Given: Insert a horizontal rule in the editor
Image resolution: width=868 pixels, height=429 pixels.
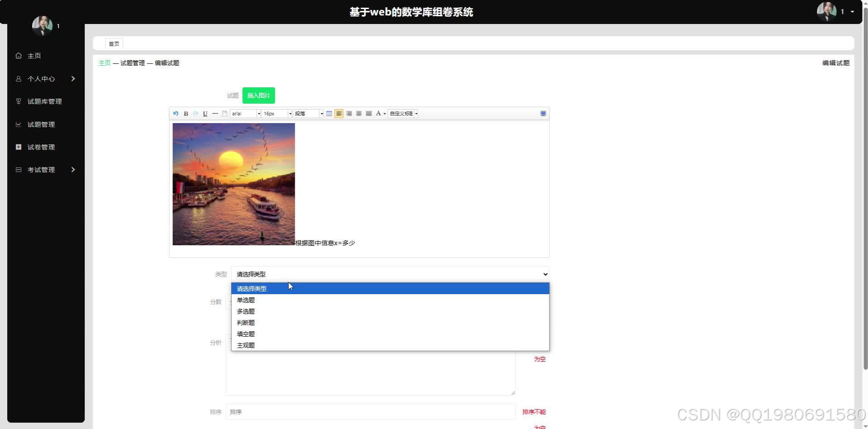Looking at the screenshot, I should pos(215,114).
